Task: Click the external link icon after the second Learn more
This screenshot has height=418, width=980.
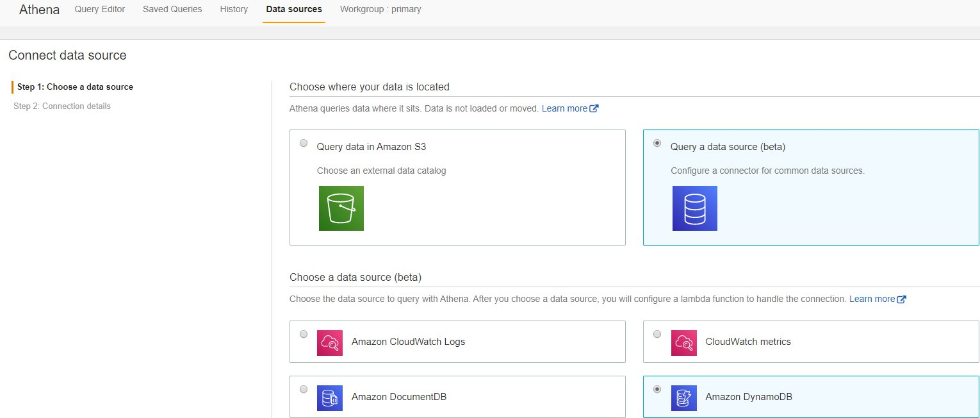Action: (x=902, y=299)
